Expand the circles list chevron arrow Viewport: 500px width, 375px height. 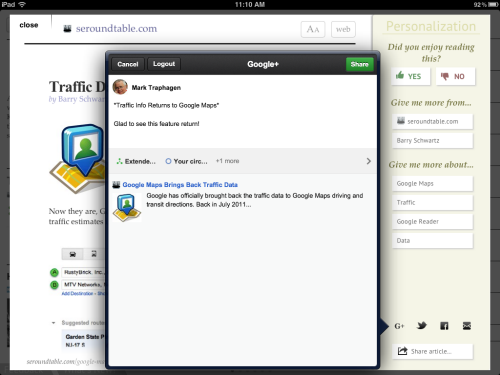pyautogui.click(x=368, y=161)
